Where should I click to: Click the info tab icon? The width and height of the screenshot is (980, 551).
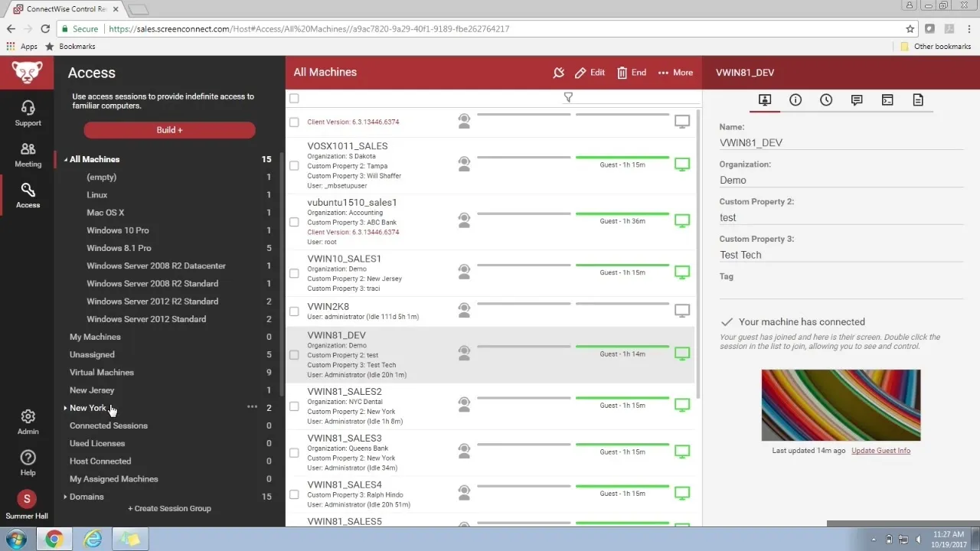[x=795, y=100]
